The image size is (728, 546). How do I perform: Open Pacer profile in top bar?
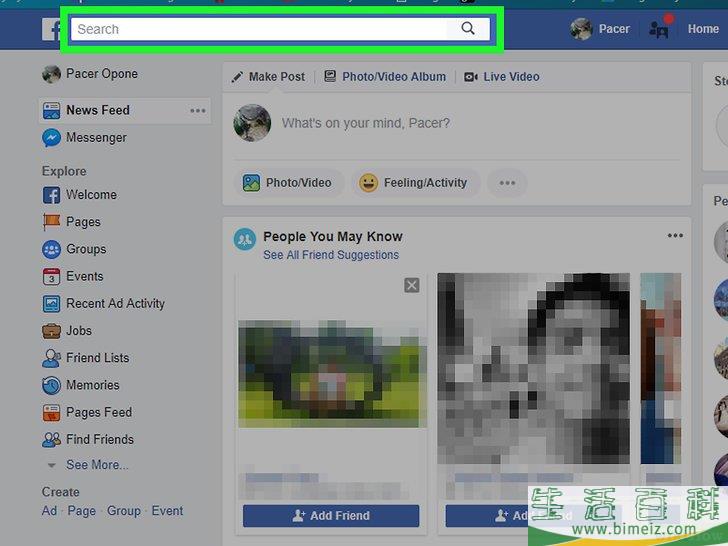(600, 29)
